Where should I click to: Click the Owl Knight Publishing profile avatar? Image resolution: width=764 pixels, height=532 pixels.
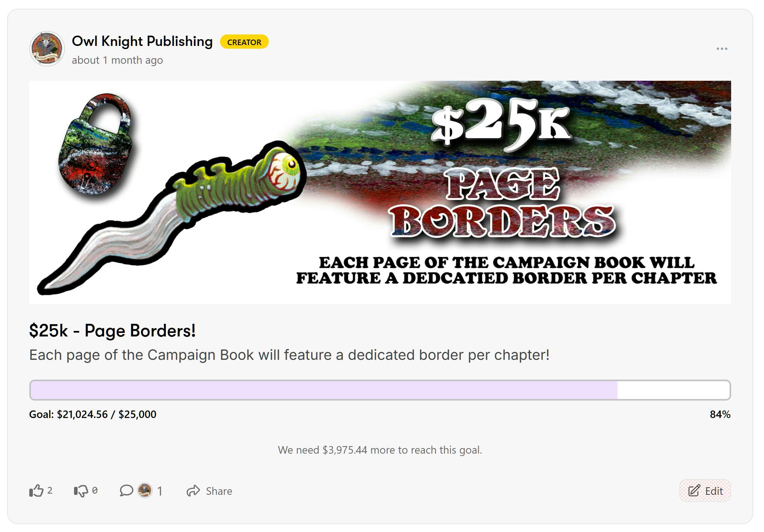coord(47,49)
